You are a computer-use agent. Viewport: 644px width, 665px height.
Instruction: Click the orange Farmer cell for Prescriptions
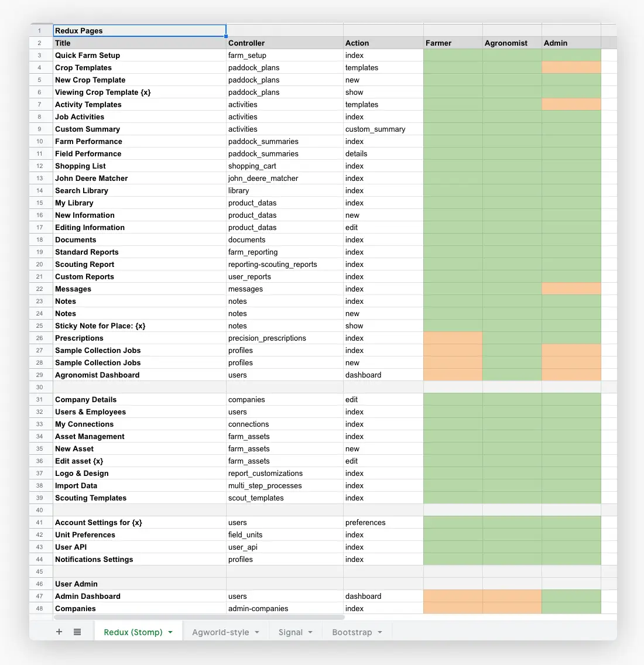[x=453, y=338]
